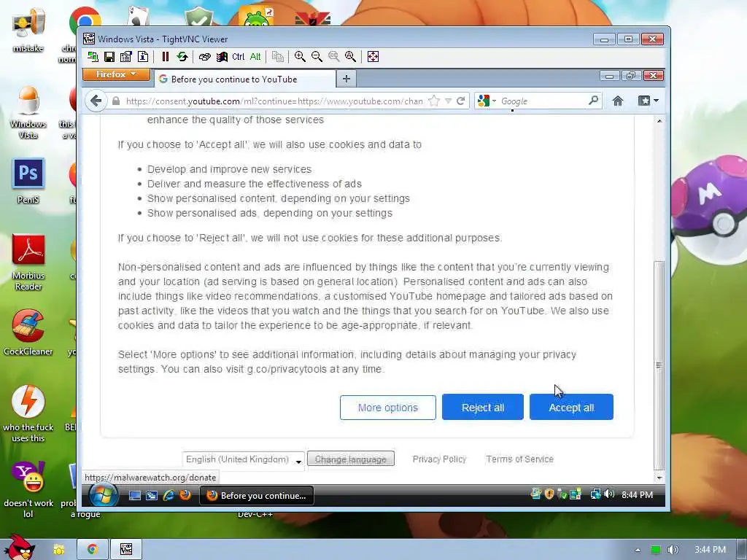Open the 'mistake' desktop icon

28,30
